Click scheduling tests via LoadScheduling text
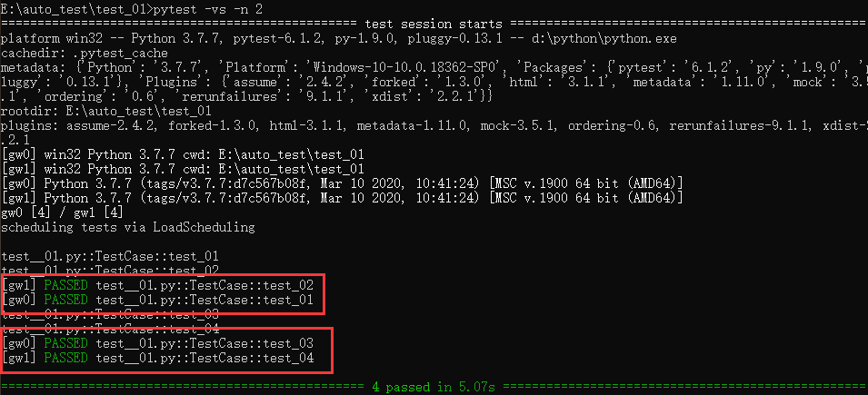This screenshot has width=868, height=395. [128, 227]
